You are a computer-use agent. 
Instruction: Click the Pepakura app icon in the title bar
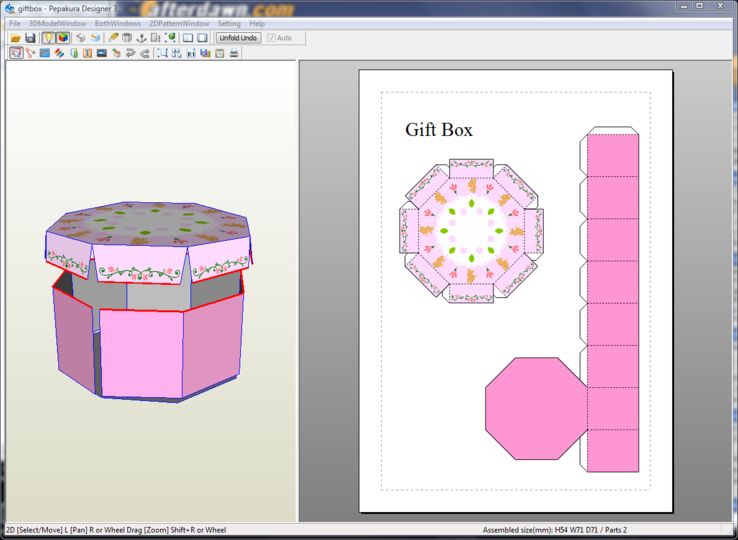(10, 8)
